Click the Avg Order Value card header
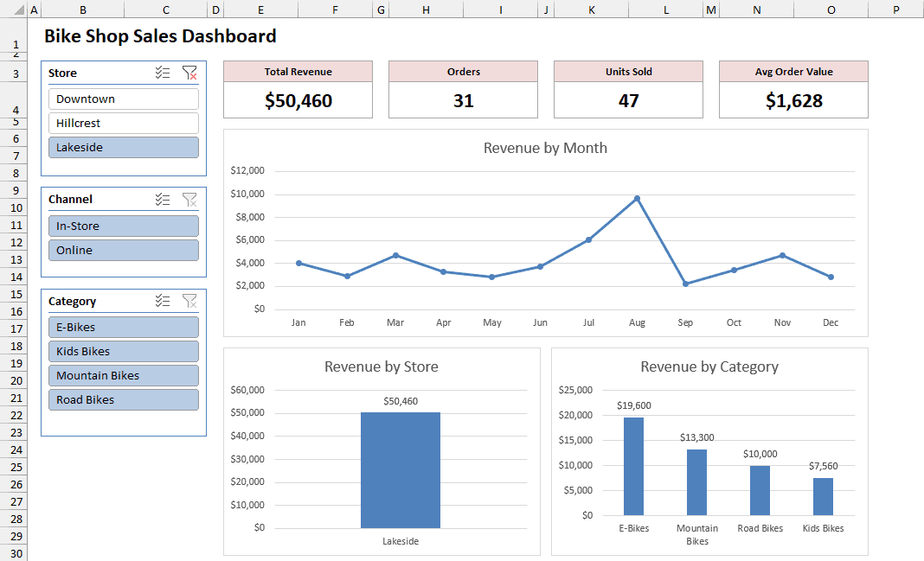The height and width of the screenshot is (561, 924). (793, 71)
